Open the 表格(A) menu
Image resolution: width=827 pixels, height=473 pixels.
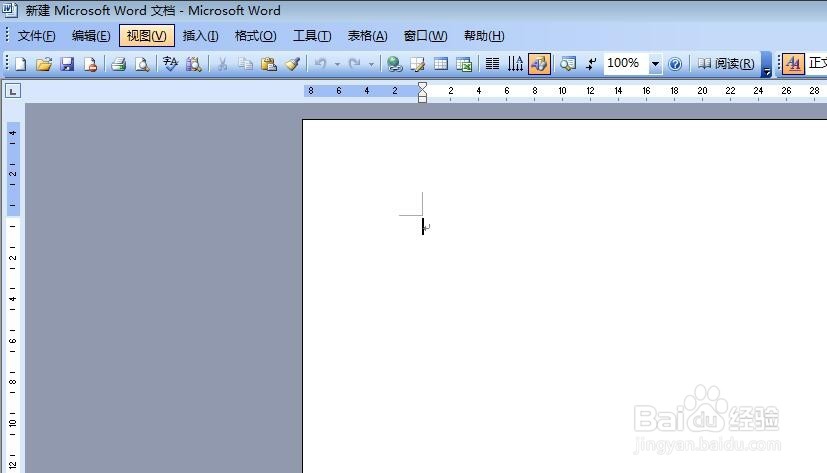pos(368,36)
